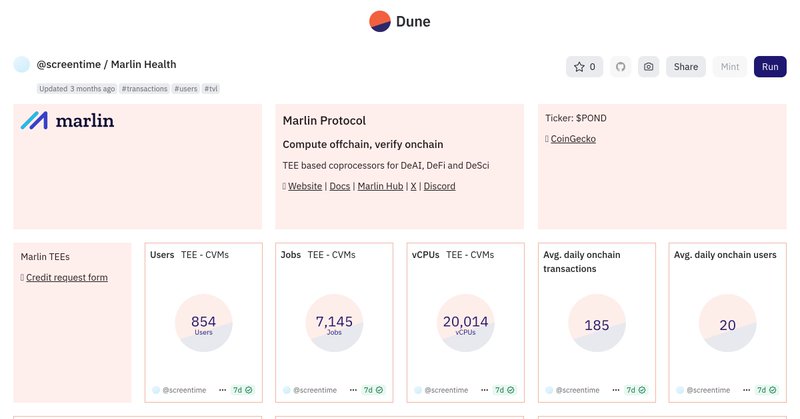
Task: Open Avg. daily onchain transactions title
Action: point(582,262)
